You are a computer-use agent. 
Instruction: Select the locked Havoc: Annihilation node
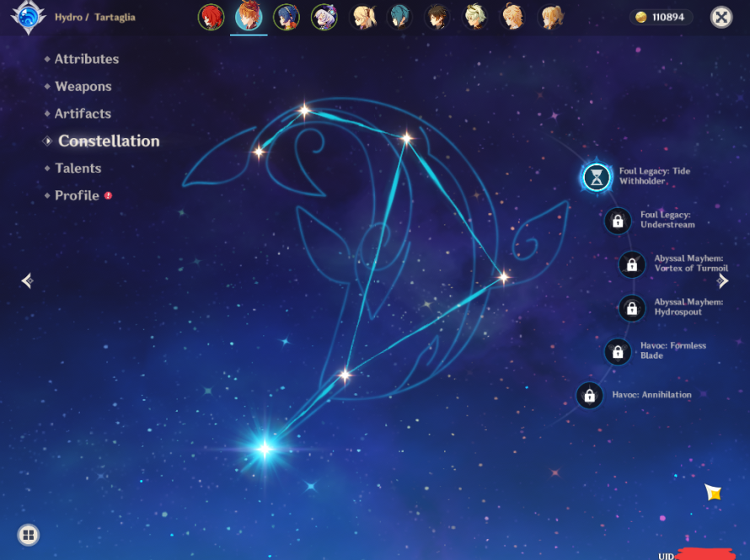(589, 395)
